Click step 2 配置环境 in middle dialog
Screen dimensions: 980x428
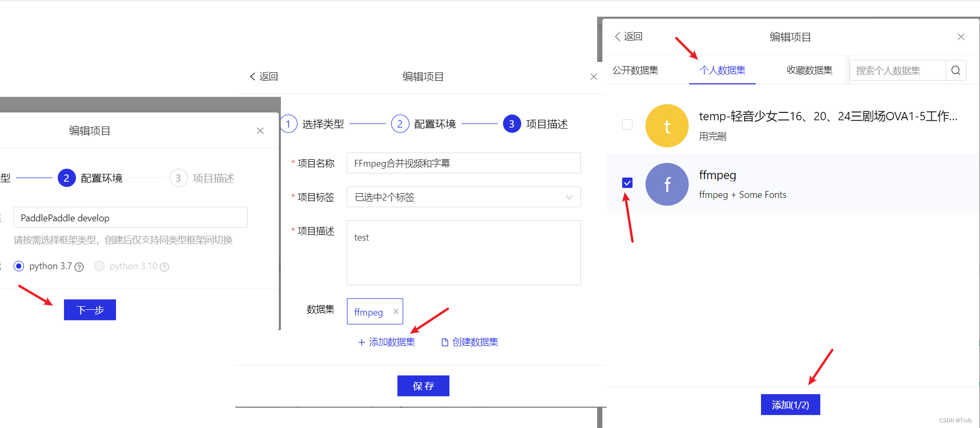pyautogui.click(x=423, y=124)
